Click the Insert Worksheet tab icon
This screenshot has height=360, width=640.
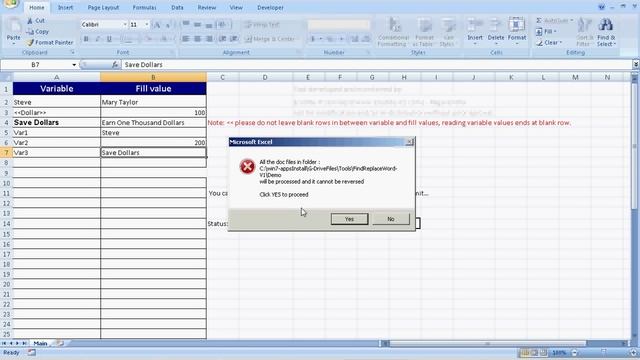(x=60, y=343)
